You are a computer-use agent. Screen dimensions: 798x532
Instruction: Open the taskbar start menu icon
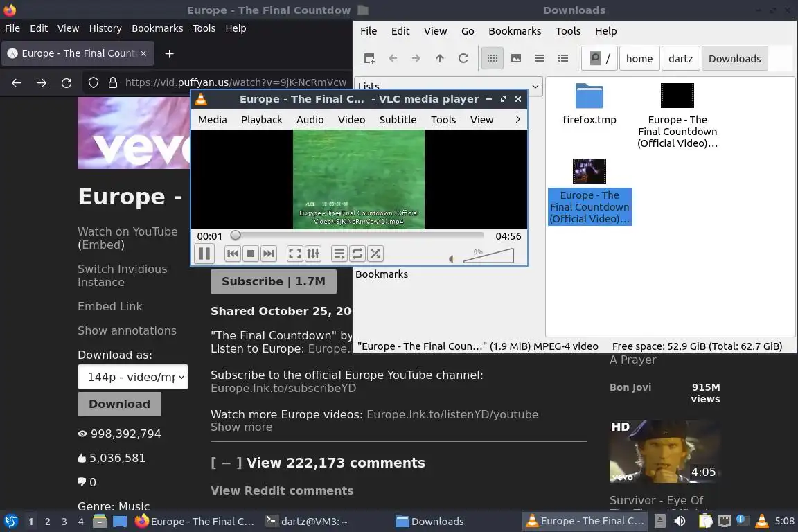click(x=10, y=522)
